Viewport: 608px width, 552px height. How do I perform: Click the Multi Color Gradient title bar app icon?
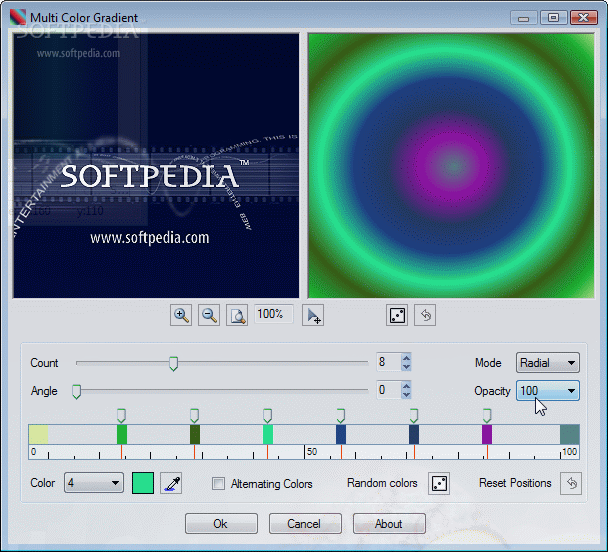tap(18, 17)
